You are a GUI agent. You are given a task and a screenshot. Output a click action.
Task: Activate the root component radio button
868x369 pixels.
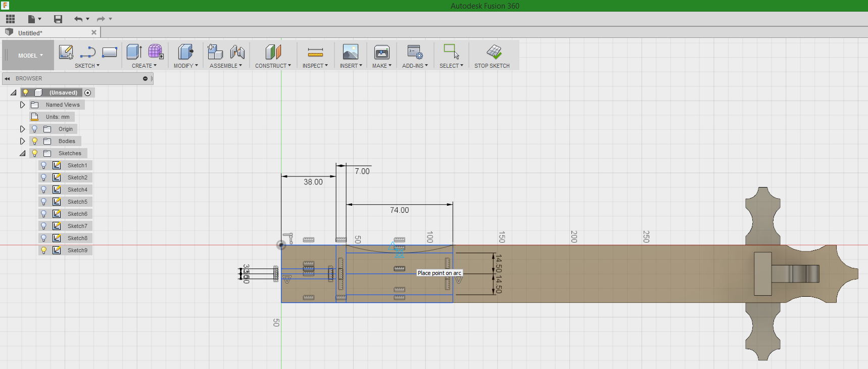(88, 93)
